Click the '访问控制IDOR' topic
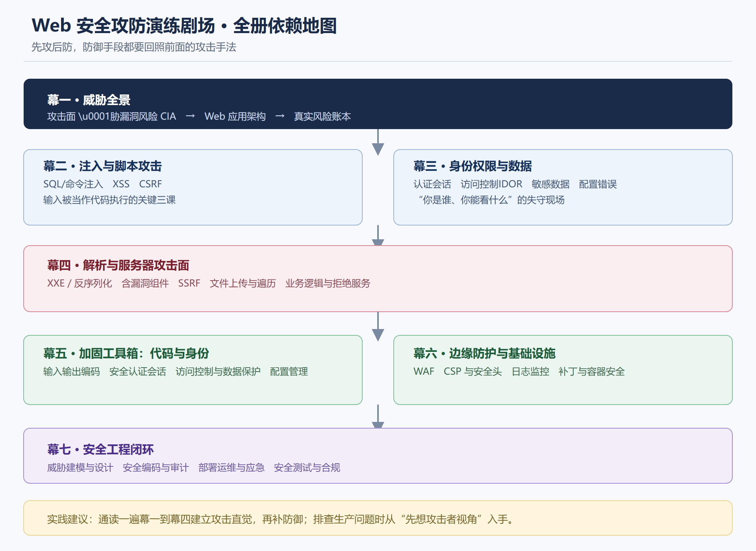This screenshot has height=551, width=756. (x=491, y=184)
